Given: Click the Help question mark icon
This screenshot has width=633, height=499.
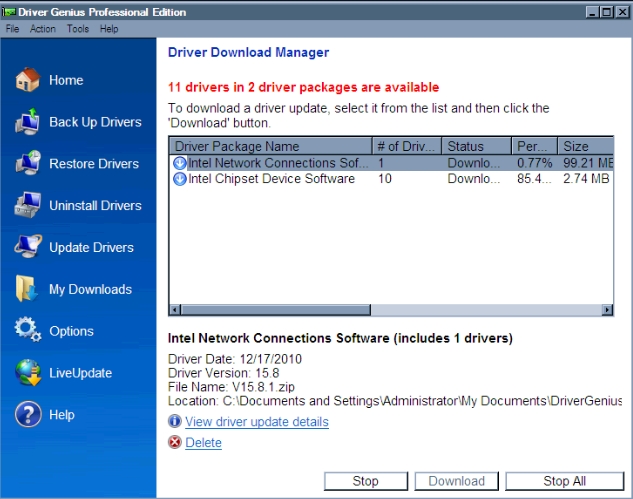Looking at the screenshot, I should [x=27, y=415].
